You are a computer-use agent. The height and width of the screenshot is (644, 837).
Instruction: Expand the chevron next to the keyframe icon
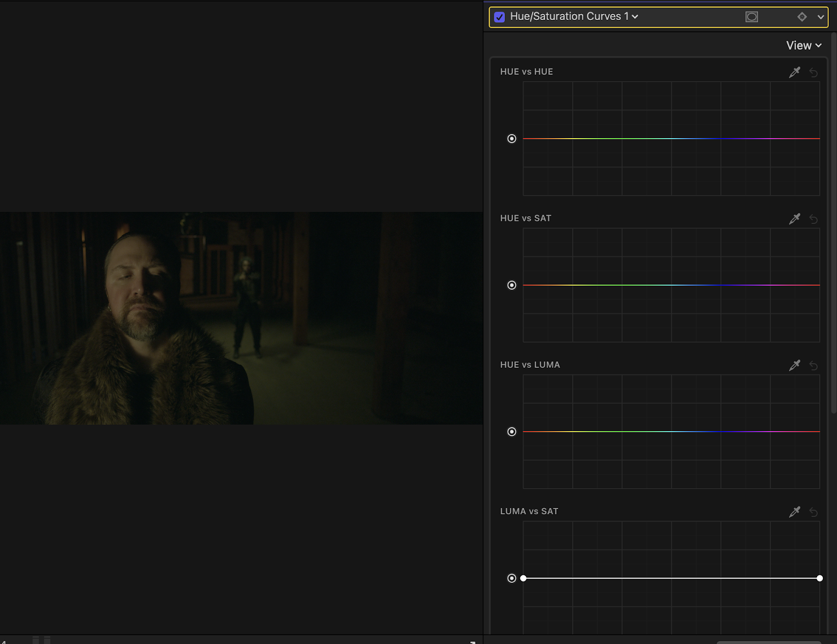820,17
